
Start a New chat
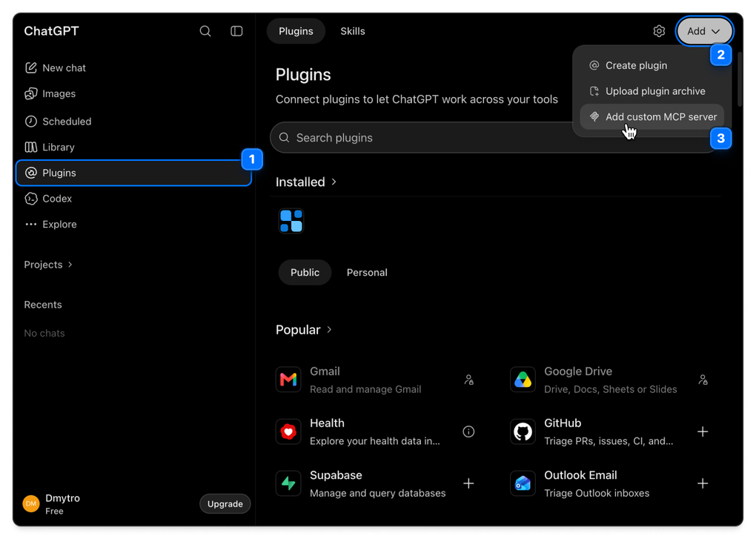[x=133, y=68]
